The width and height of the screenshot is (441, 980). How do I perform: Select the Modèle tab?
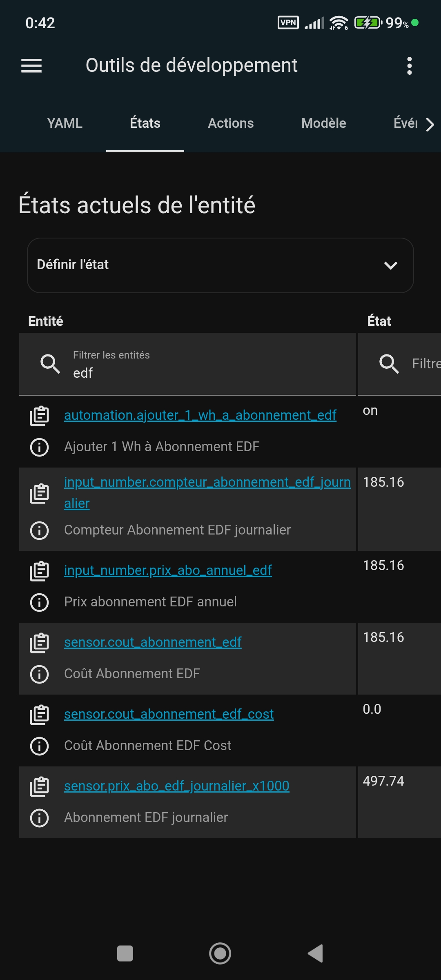323,123
